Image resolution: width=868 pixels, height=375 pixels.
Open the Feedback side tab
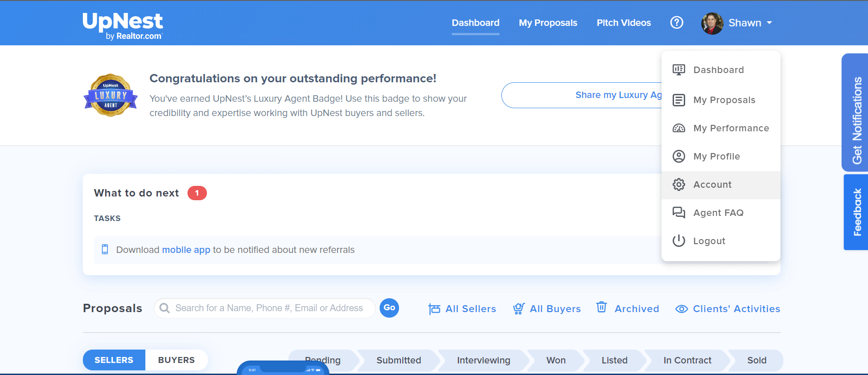tap(856, 212)
